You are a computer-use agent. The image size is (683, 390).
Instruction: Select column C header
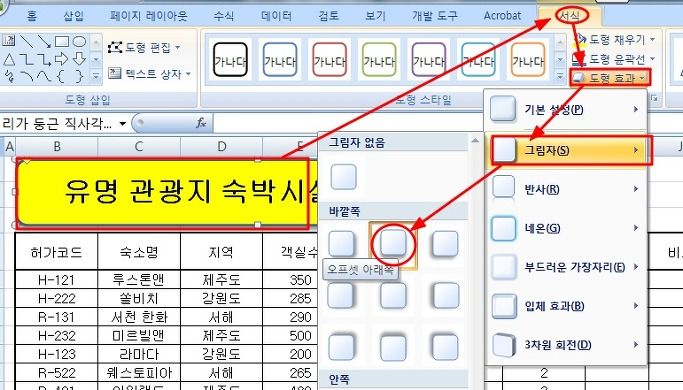(139, 146)
